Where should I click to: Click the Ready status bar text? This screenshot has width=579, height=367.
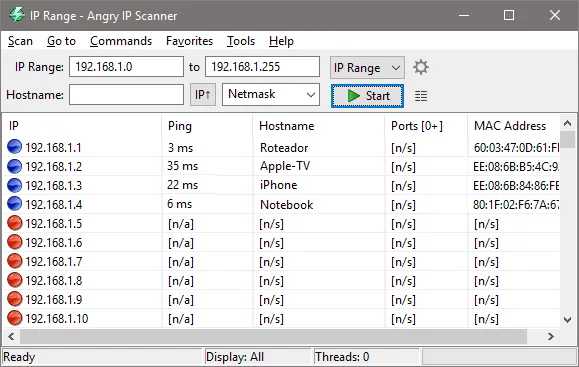[x=19, y=357]
